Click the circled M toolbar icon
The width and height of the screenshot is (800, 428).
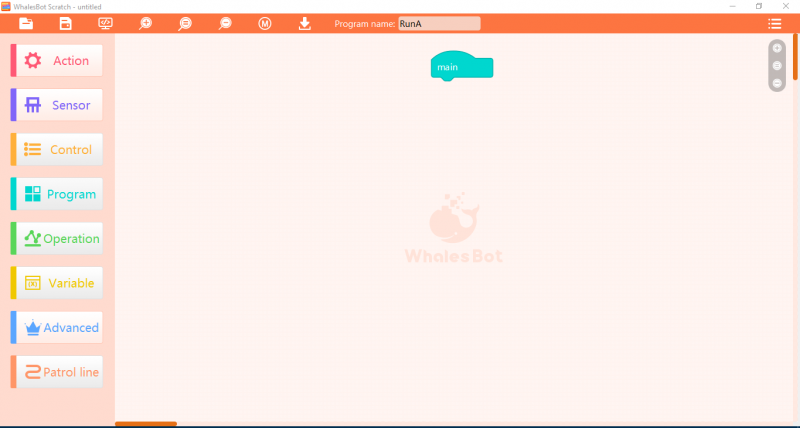[265, 23]
